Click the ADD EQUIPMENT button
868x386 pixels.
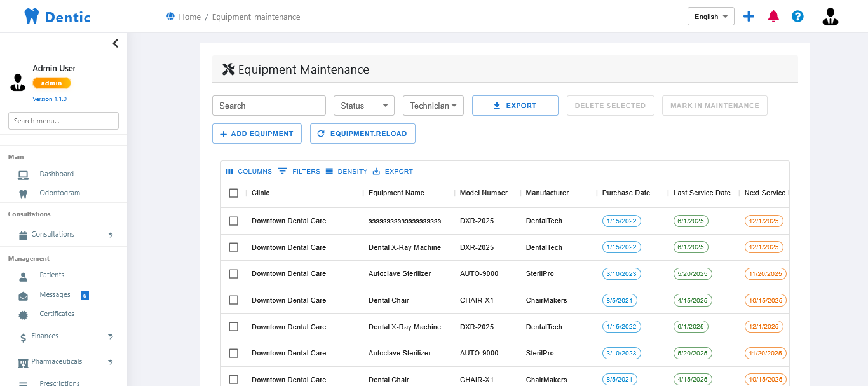[x=257, y=134]
